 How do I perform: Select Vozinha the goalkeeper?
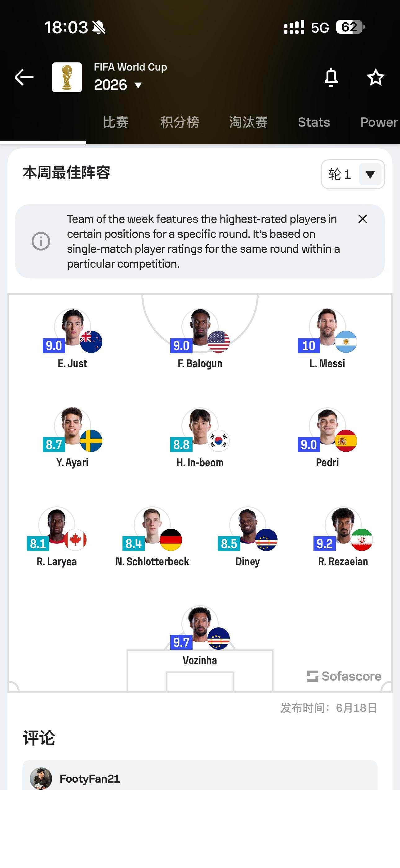point(200,635)
